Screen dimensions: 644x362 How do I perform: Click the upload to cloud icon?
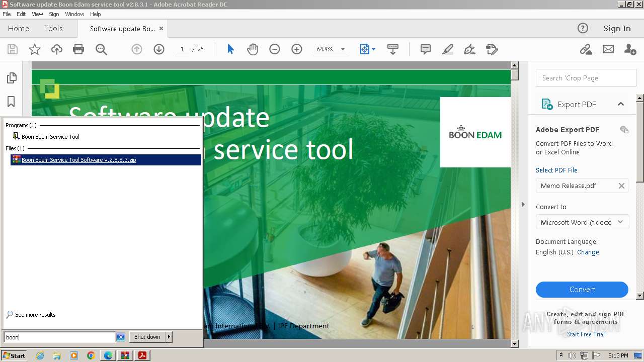click(x=57, y=49)
